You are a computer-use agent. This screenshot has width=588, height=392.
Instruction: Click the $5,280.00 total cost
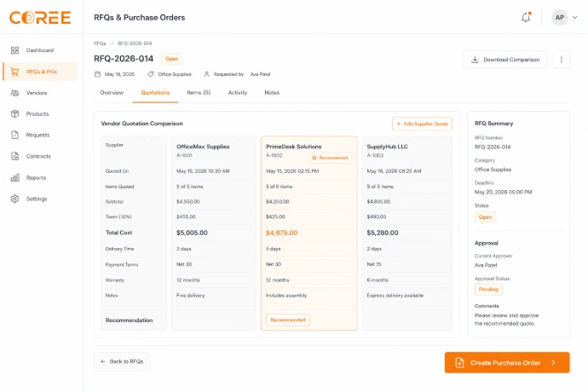click(383, 233)
